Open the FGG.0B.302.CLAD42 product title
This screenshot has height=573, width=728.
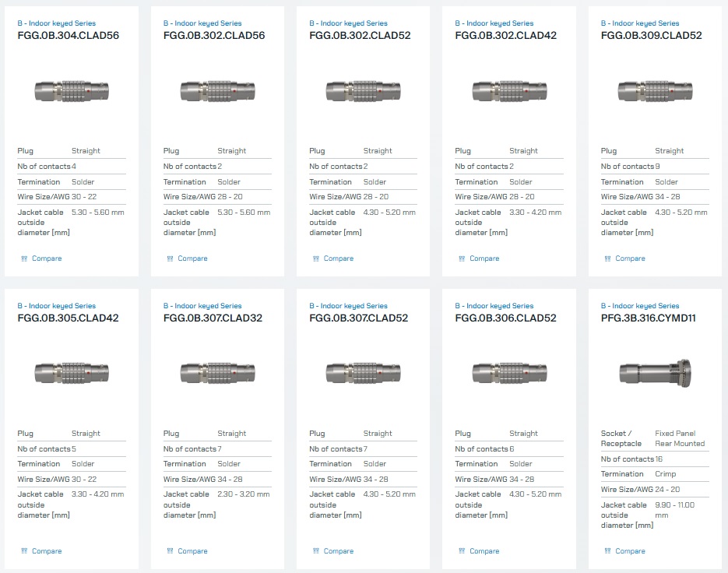(505, 36)
